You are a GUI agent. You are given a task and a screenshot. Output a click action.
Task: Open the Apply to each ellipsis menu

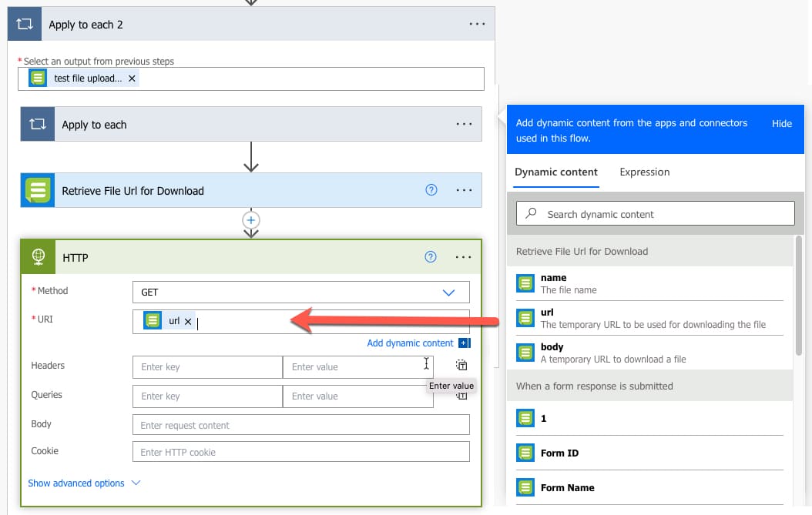(464, 124)
